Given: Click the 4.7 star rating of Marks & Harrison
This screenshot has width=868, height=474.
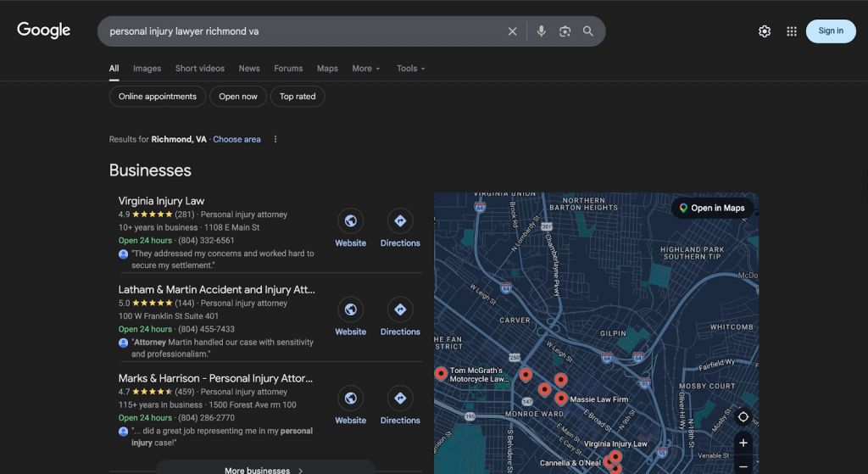Looking at the screenshot, I should click(146, 392).
